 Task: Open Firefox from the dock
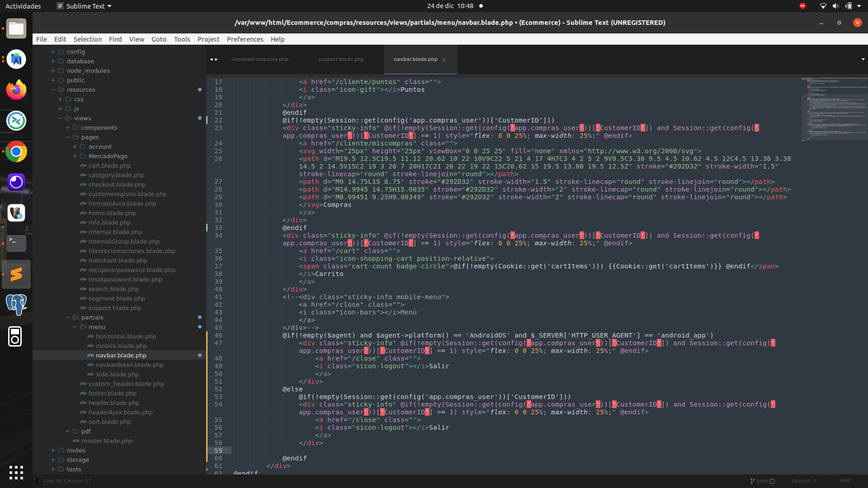pos(16,90)
